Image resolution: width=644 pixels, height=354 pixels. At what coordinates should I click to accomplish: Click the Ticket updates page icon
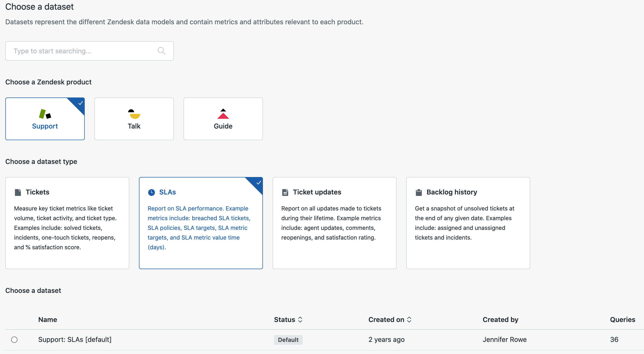(x=285, y=192)
